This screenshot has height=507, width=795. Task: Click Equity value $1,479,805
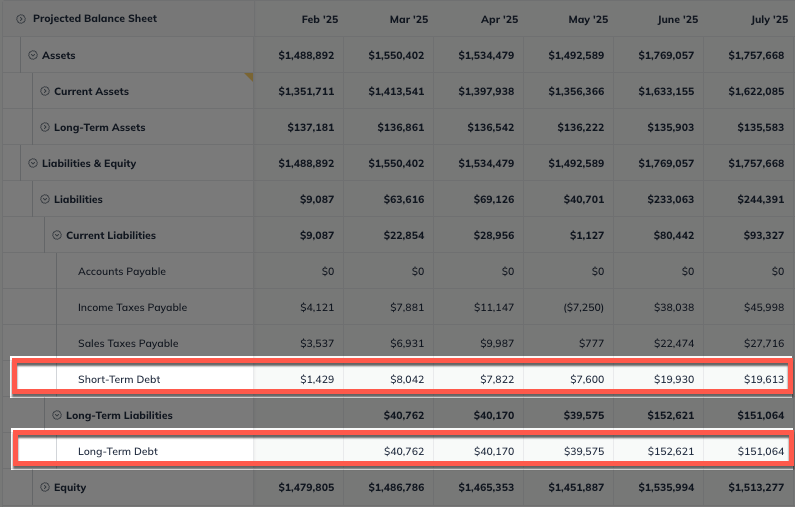point(306,487)
